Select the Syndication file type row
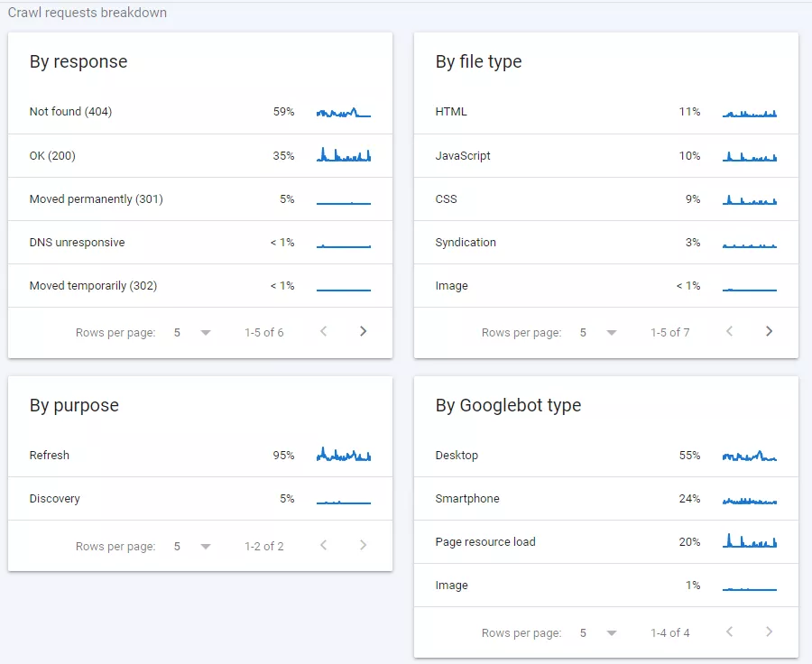 coord(606,243)
